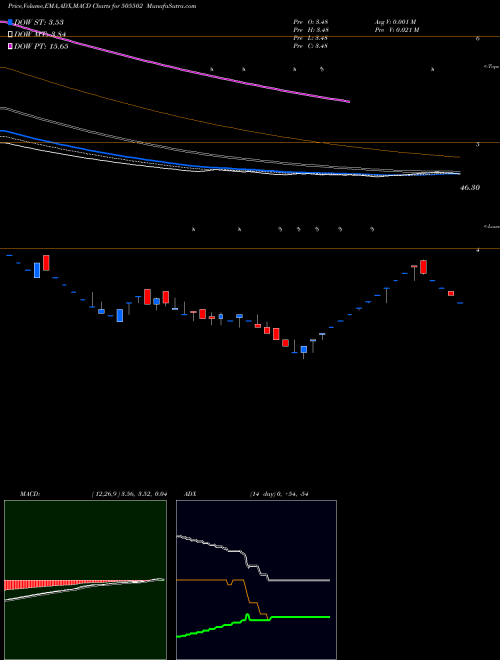Select the 'DOW ST: 3.53' legend label
The height and width of the screenshot is (660, 500).
pyautogui.click(x=39, y=22)
